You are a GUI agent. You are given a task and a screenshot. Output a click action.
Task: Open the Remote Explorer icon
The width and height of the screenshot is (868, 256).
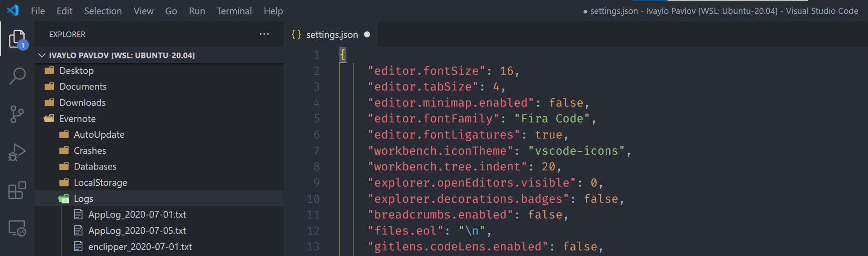(x=17, y=228)
